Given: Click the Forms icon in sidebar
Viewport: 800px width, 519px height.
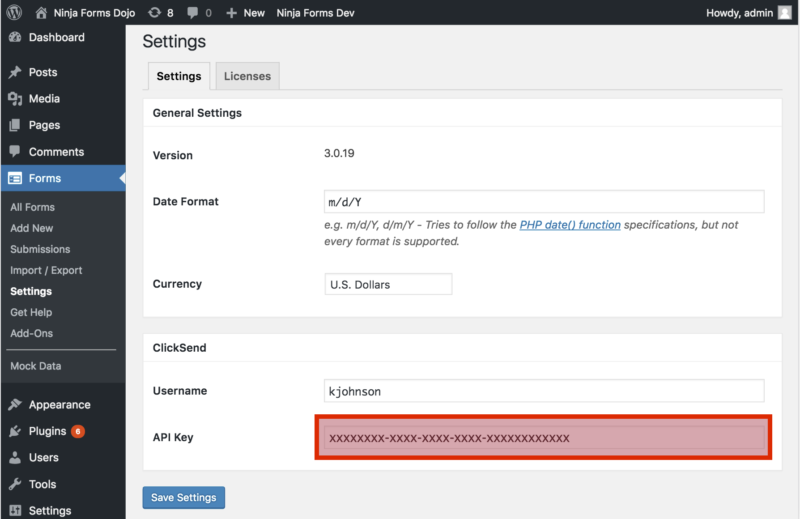Looking at the screenshot, I should tap(15, 178).
